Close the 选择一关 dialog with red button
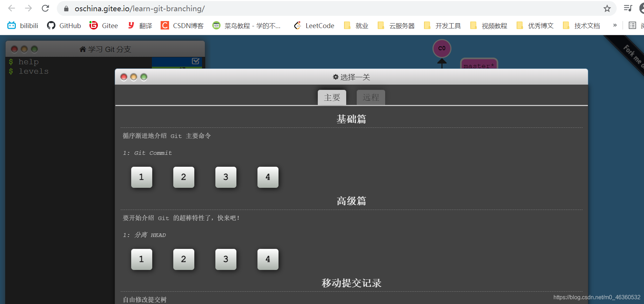 [x=124, y=77]
